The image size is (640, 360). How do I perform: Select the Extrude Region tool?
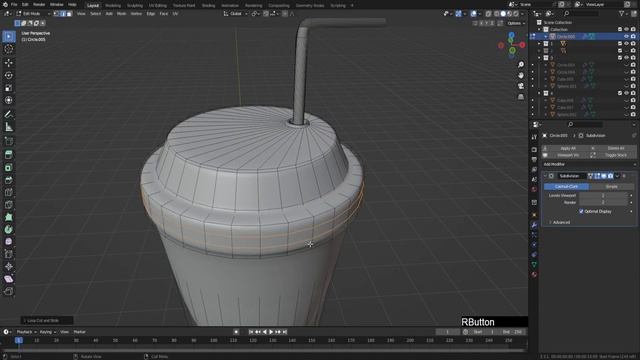[9, 155]
